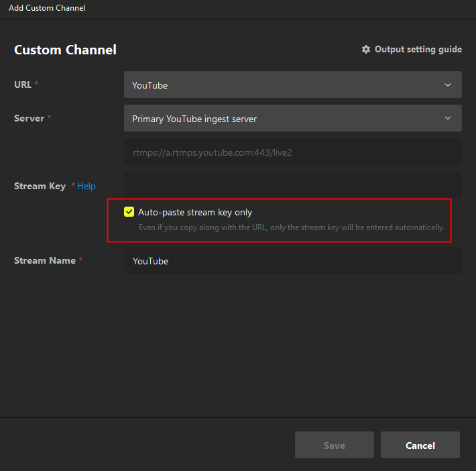
Task: Click the Stream Name field label
Action: [44, 260]
